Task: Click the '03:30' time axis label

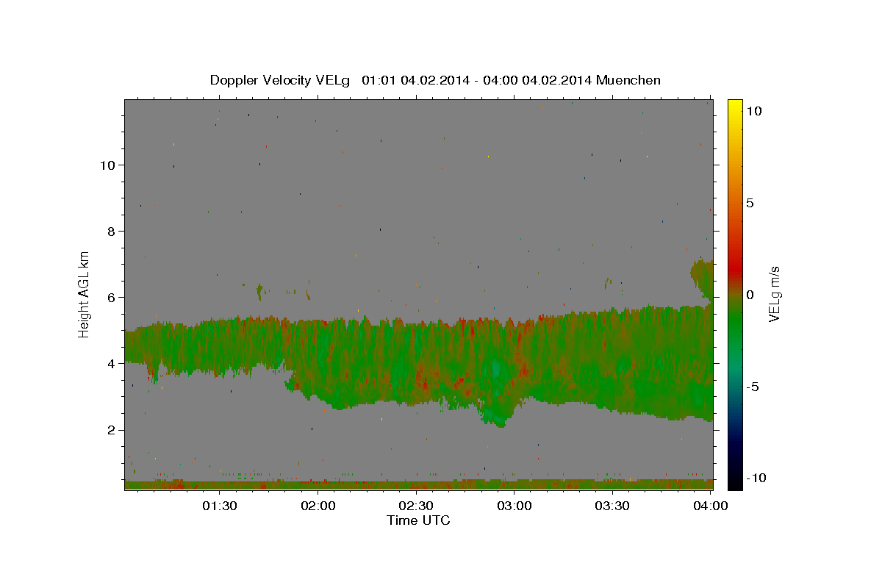Action: [x=612, y=506]
